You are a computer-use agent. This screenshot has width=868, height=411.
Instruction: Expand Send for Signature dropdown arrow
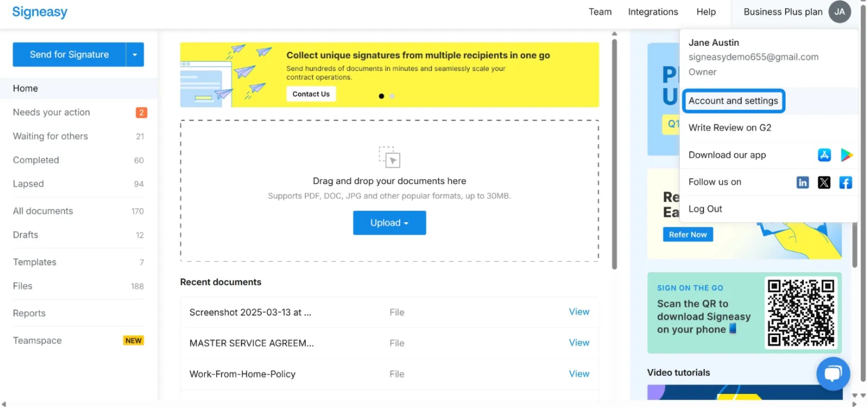pyautogui.click(x=135, y=55)
